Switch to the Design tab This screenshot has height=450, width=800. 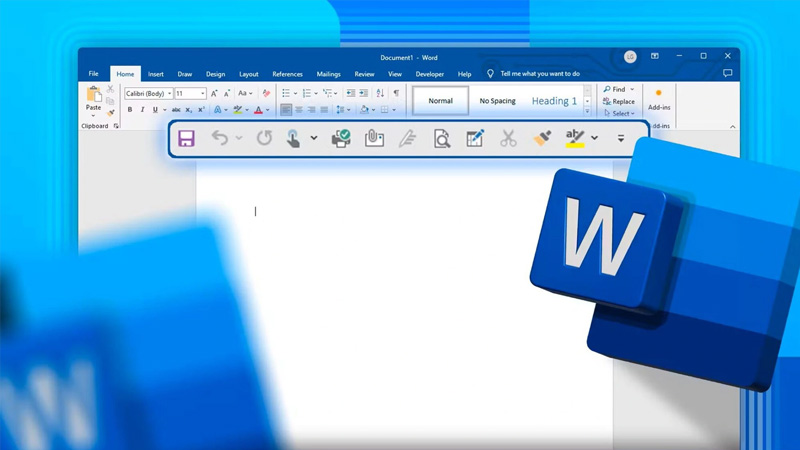click(215, 74)
